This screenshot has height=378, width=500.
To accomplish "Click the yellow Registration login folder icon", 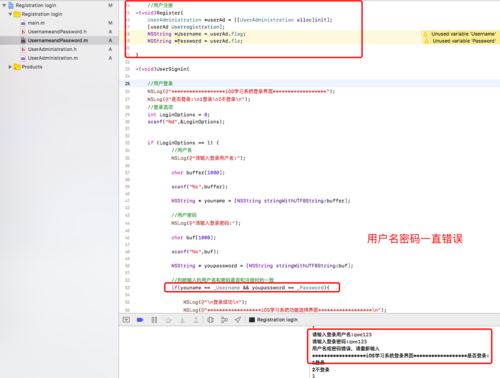I will [17, 14].
